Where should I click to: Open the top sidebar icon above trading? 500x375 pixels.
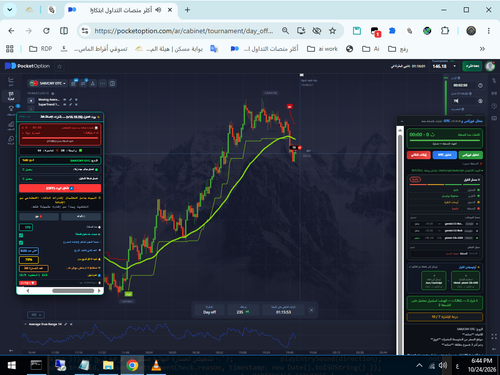11,81
